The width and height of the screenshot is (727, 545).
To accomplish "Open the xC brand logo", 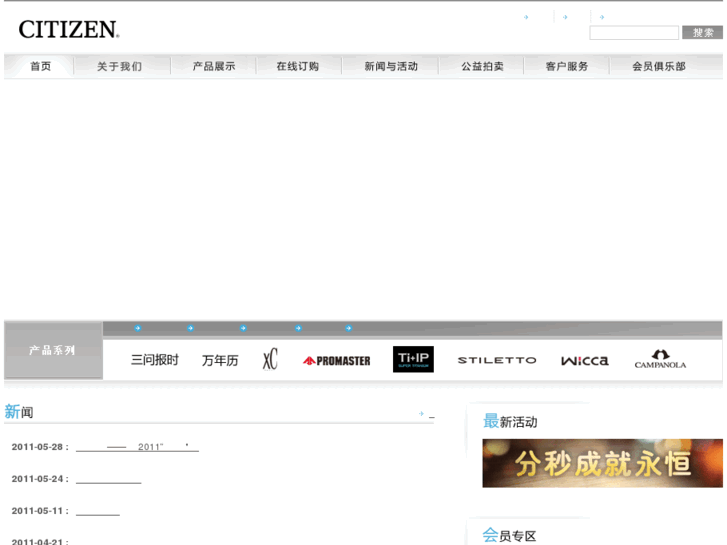I will 270,359.
